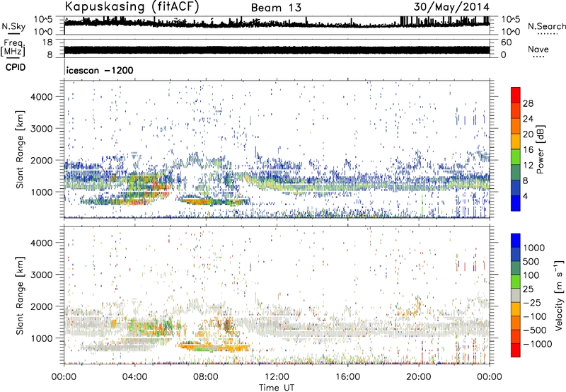Pick the gray segment of Velocity colorbar

(516, 295)
